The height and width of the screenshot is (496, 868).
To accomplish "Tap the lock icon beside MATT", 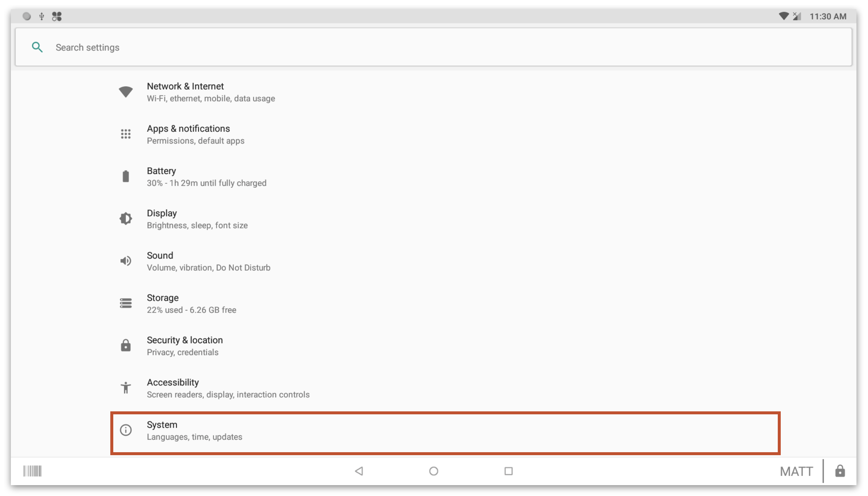I will tap(840, 471).
